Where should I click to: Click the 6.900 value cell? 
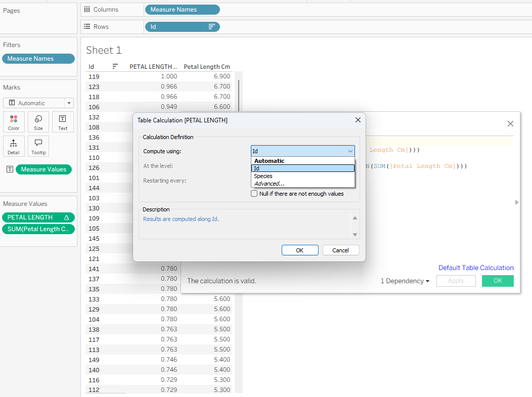coord(222,76)
